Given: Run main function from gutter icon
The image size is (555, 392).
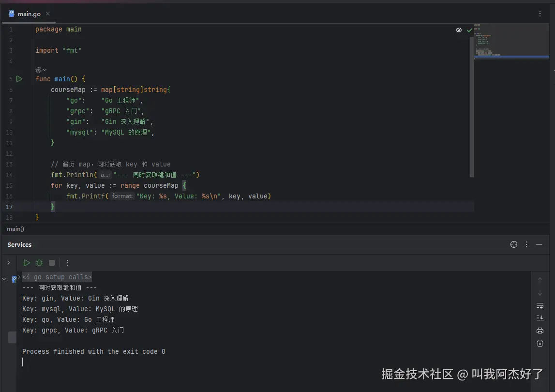Looking at the screenshot, I should point(19,79).
